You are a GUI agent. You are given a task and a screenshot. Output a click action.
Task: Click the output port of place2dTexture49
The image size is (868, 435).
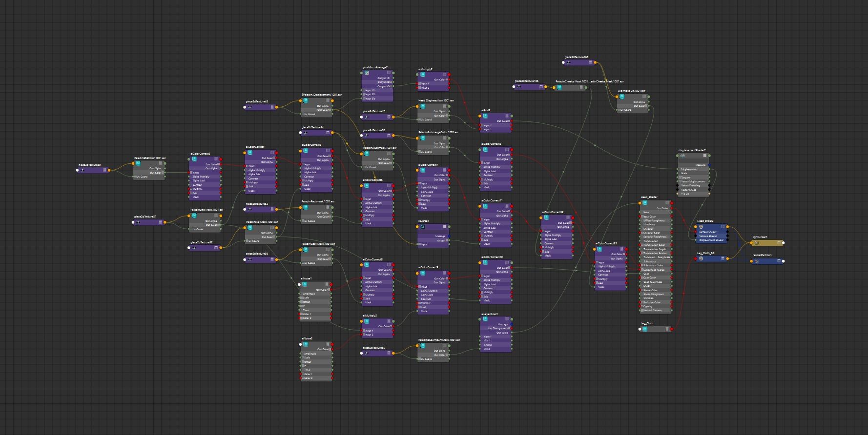coord(109,170)
